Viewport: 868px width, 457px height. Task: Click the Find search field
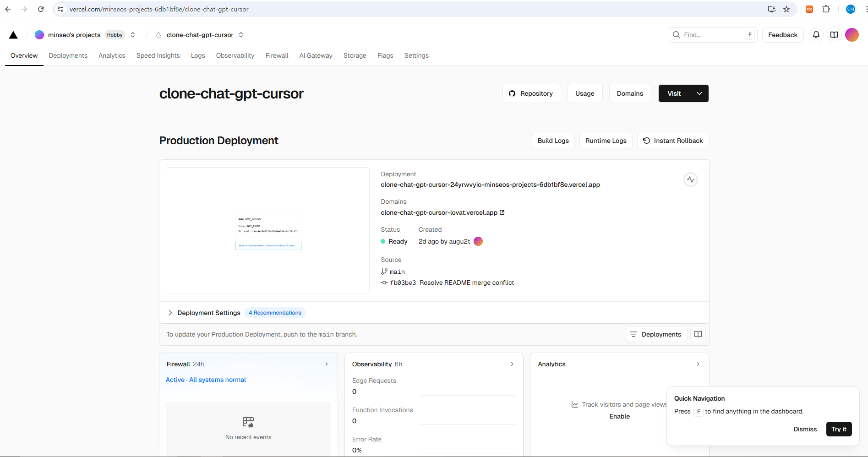coord(713,35)
